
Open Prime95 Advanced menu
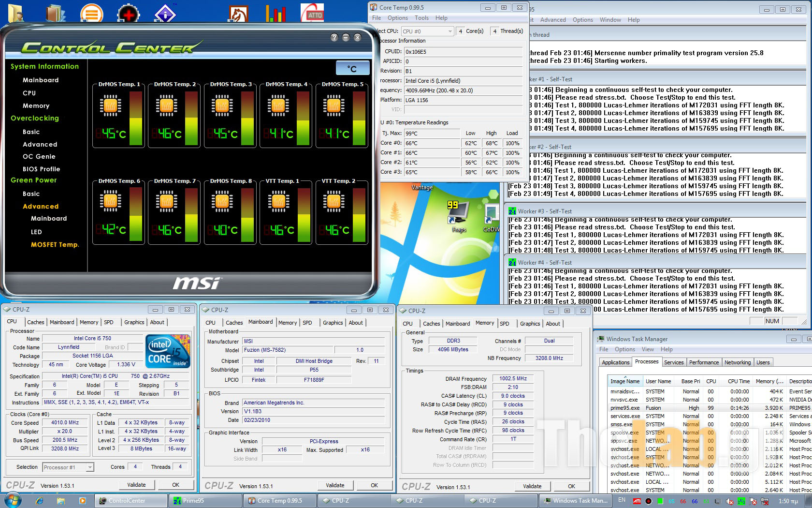(x=553, y=20)
